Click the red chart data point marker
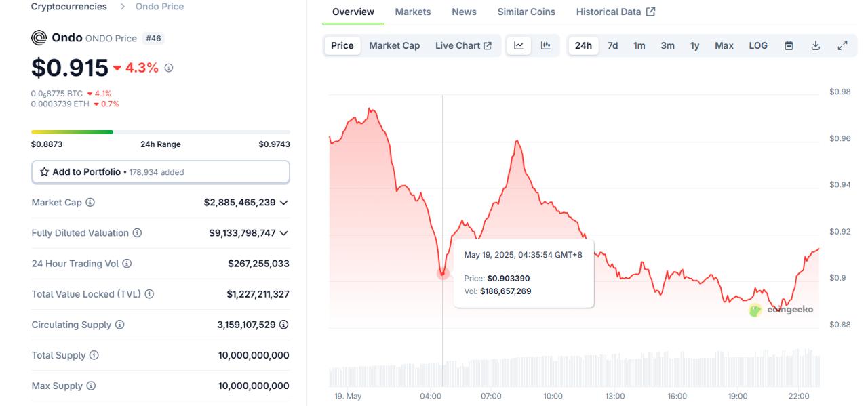This screenshot has height=406, width=868. (443, 273)
